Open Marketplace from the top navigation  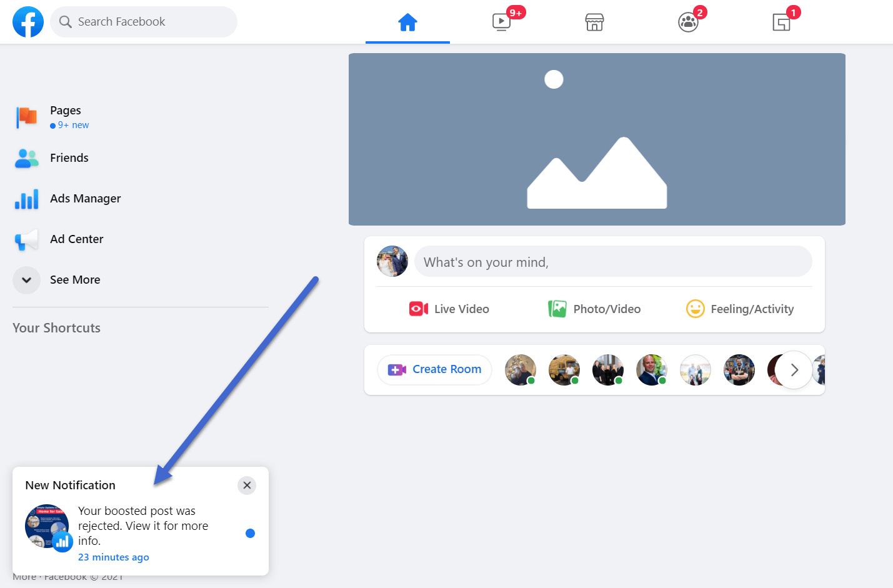tap(594, 21)
